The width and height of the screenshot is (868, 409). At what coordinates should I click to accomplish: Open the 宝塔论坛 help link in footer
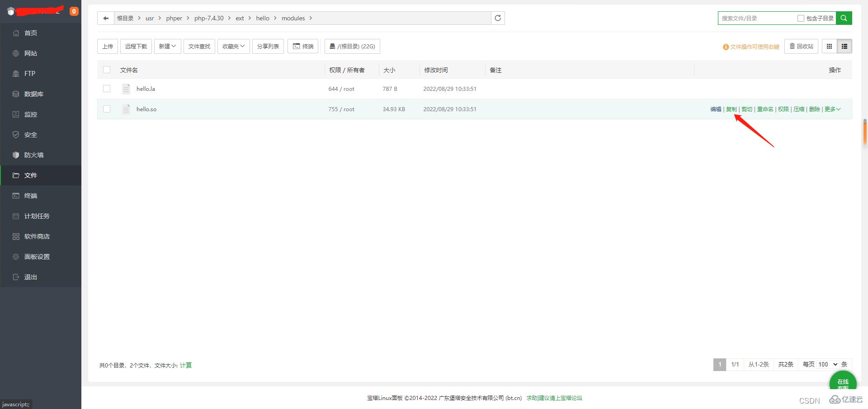pyautogui.click(x=554, y=398)
